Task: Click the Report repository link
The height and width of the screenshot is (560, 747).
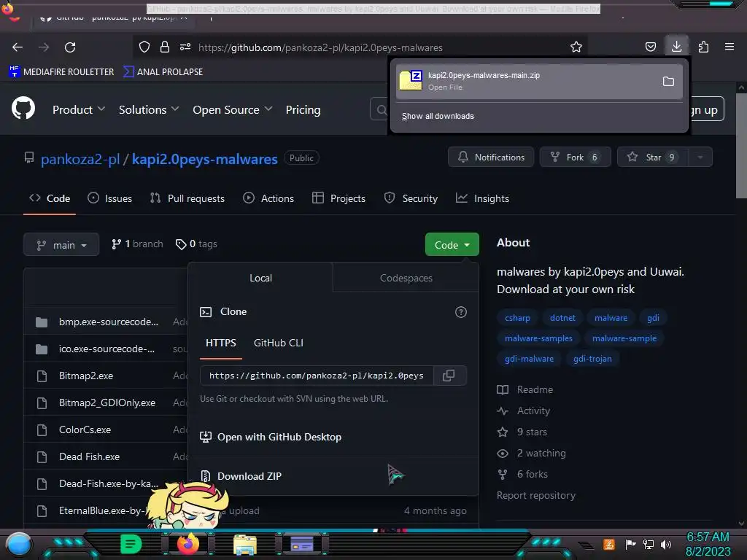Action: pyautogui.click(x=536, y=495)
